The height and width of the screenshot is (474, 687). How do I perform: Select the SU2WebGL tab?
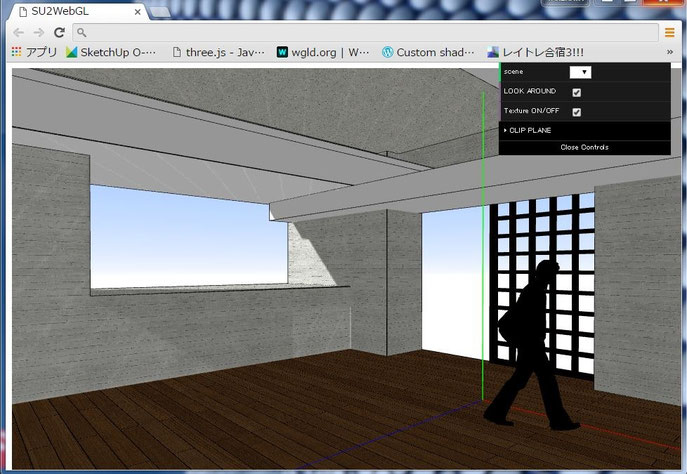[x=79, y=12]
